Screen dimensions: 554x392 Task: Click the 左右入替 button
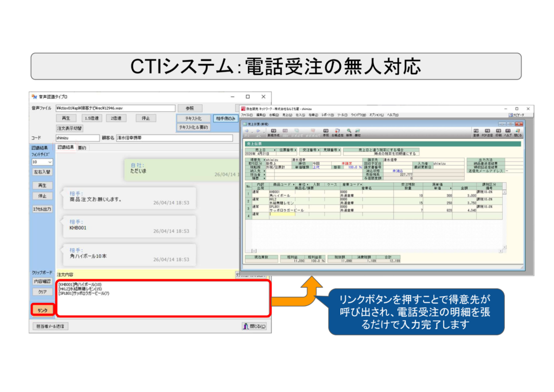(x=42, y=172)
